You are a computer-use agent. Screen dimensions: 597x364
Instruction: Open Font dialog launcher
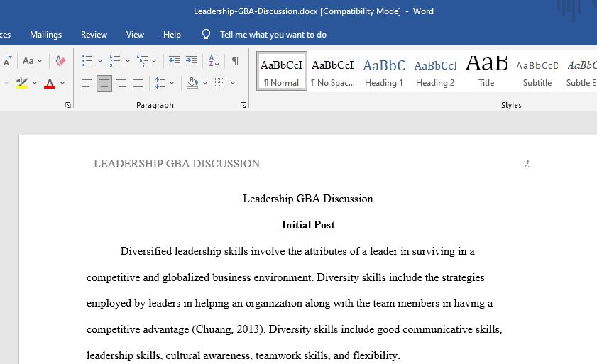click(x=68, y=105)
